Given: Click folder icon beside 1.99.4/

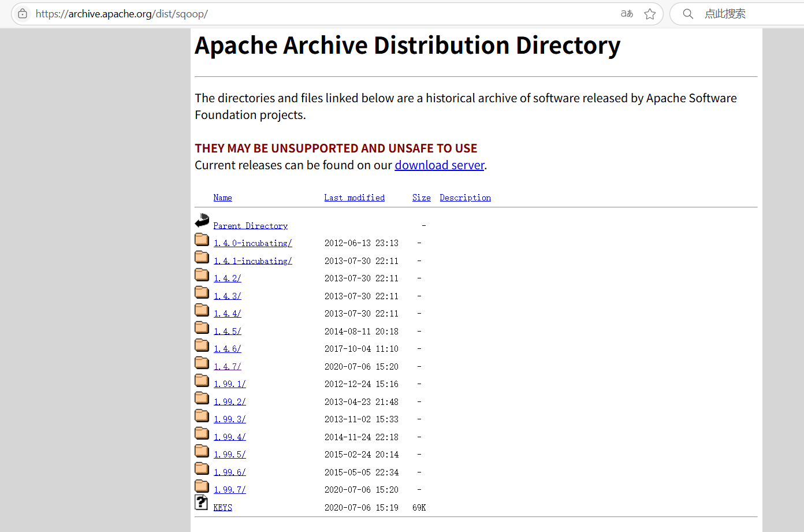Looking at the screenshot, I should coord(202,433).
